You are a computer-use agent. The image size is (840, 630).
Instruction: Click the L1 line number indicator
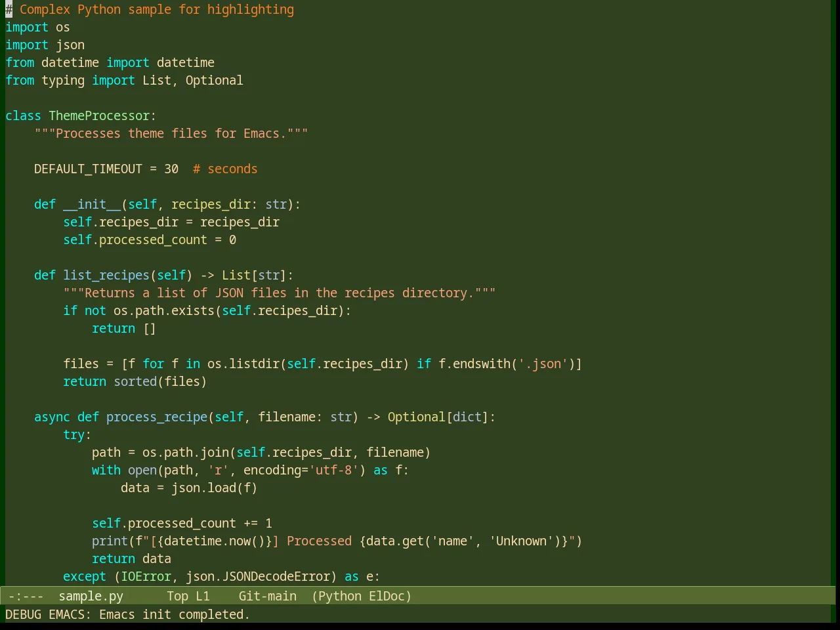click(x=203, y=596)
